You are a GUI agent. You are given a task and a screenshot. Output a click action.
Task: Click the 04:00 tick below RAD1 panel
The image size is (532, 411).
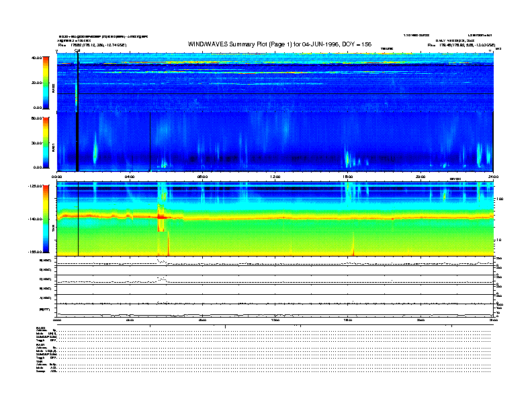click(130, 177)
